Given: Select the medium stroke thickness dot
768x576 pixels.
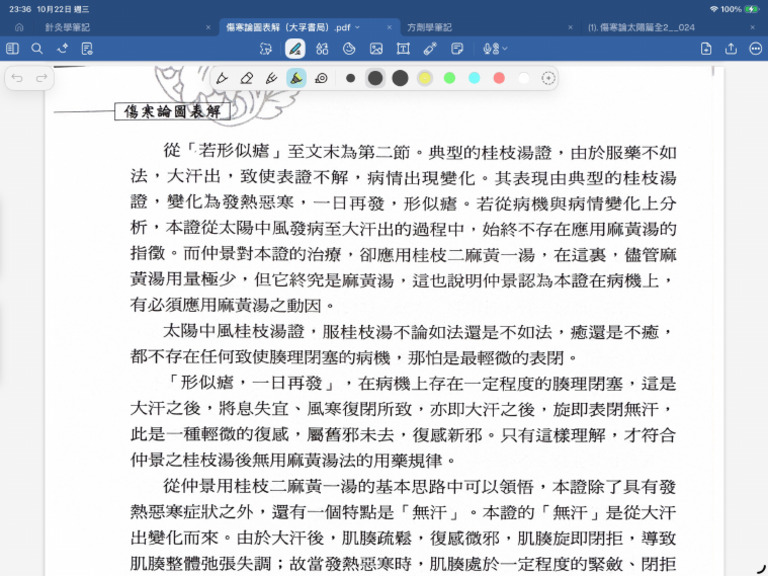Looking at the screenshot, I should coord(375,78).
